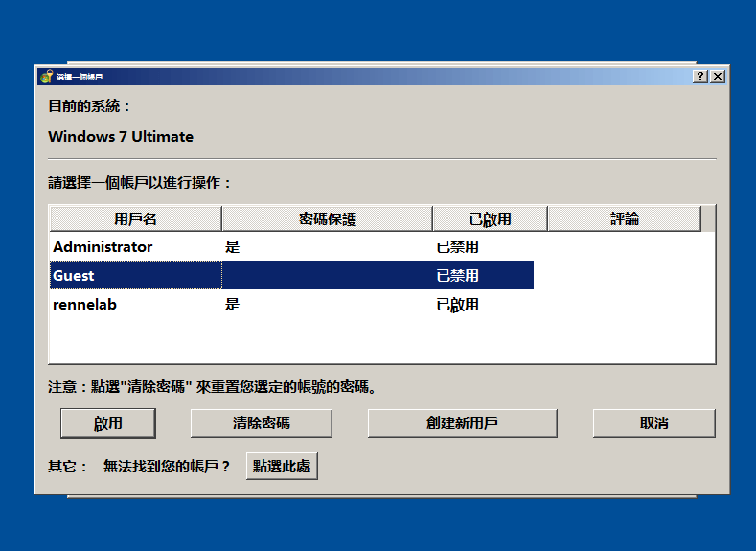Click the Windows 7 Ultimate text

121,136
